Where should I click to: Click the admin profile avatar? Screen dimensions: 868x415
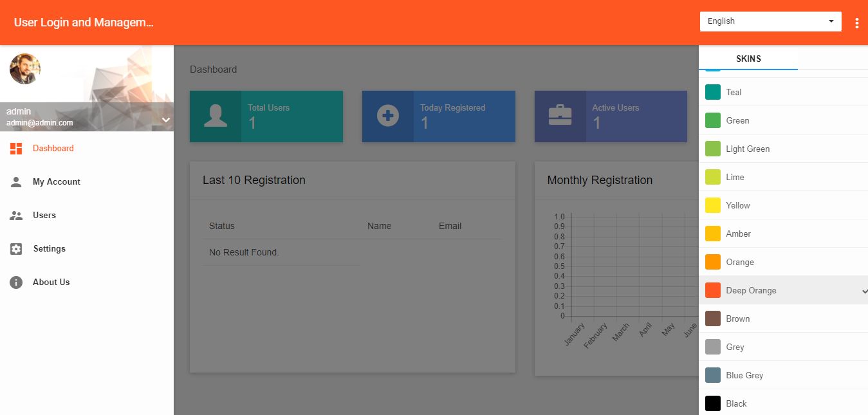coord(25,69)
